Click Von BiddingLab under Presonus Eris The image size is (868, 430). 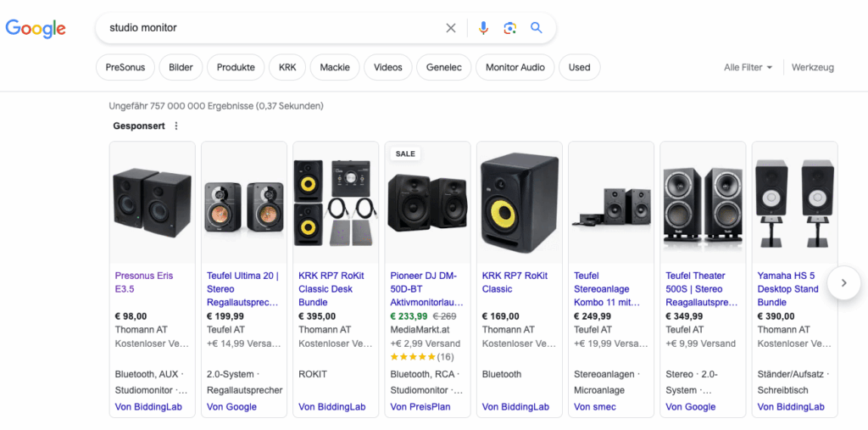(148, 407)
